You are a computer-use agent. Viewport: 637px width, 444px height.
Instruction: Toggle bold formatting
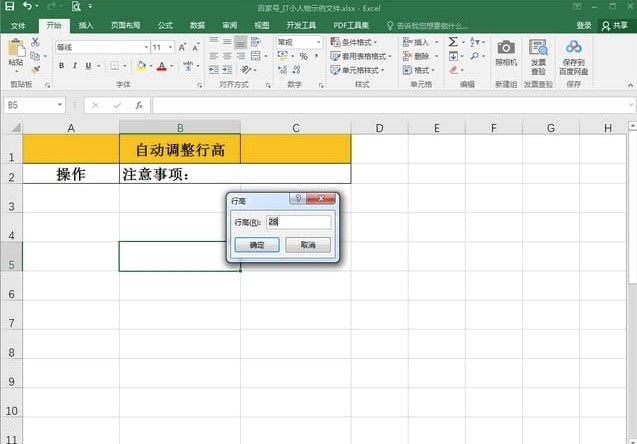click(61, 66)
